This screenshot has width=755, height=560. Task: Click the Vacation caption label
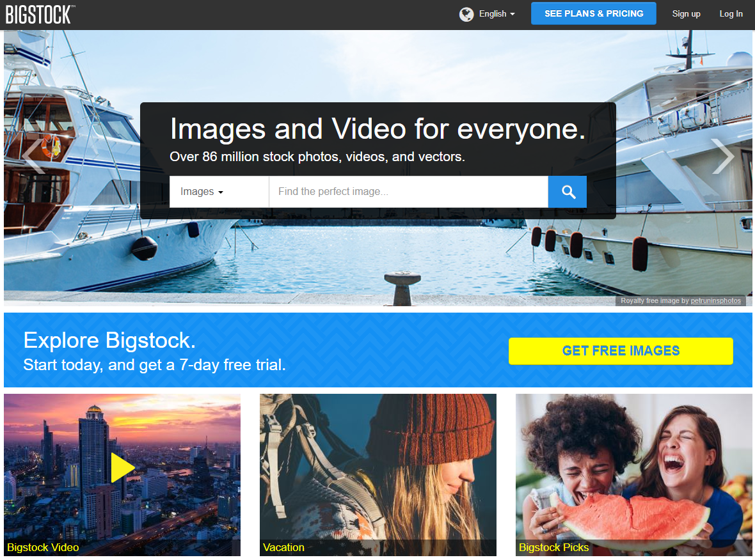(x=283, y=547)
